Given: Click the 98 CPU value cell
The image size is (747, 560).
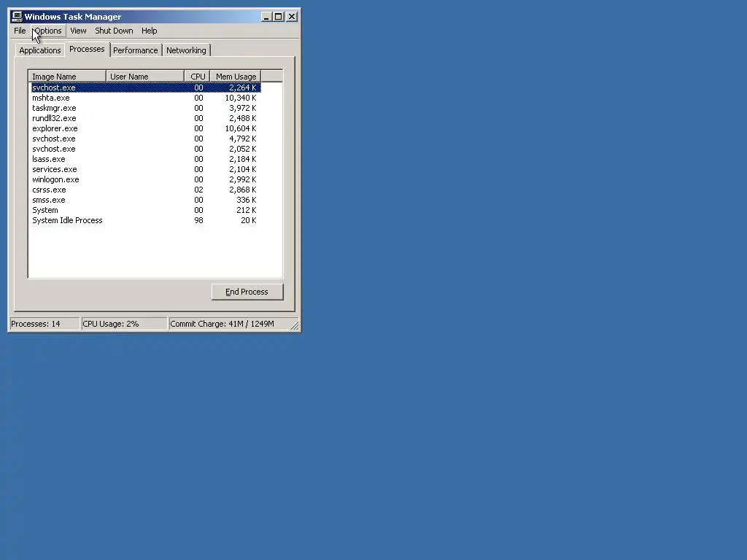Looking at the screenshot, I should [x=198, y=220].
